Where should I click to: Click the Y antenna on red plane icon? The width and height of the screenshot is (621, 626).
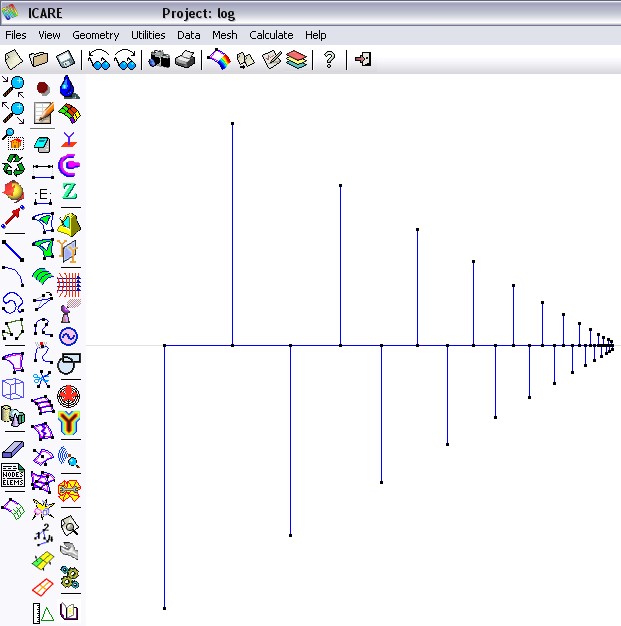(x=69, y=140)
